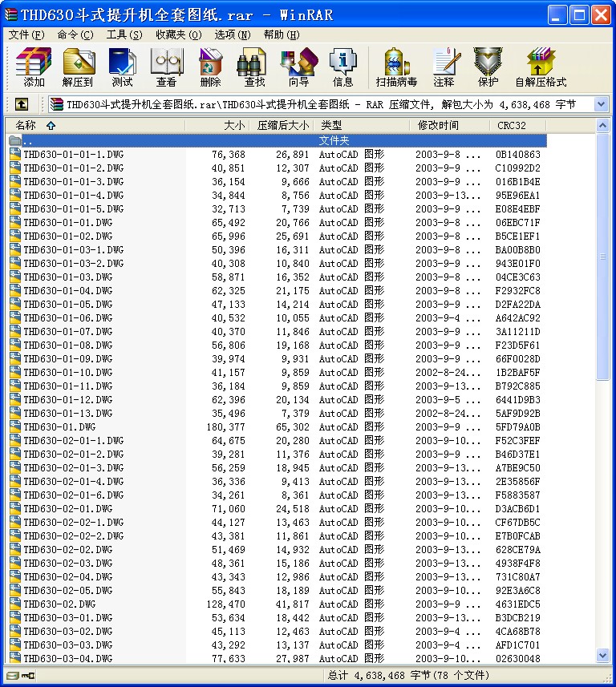Viewport: 616px width, 687px height.
Task: Select file THD630-01-03-2.DWG
Action: (x=74, y=263)
